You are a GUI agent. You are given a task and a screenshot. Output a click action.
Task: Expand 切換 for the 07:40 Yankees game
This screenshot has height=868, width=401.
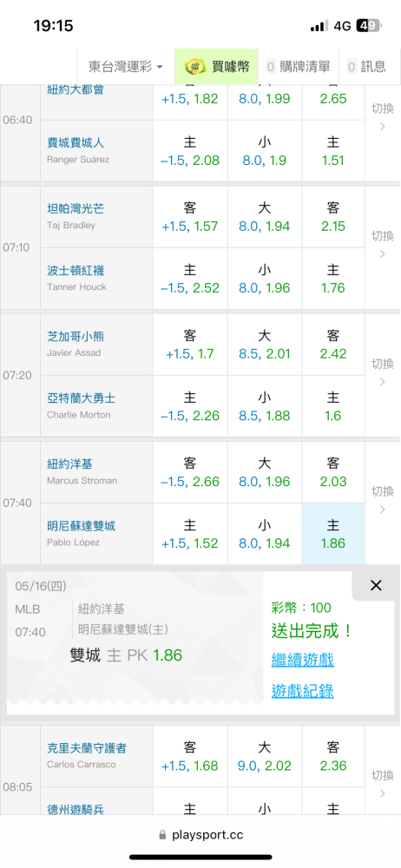pos(382,499)
